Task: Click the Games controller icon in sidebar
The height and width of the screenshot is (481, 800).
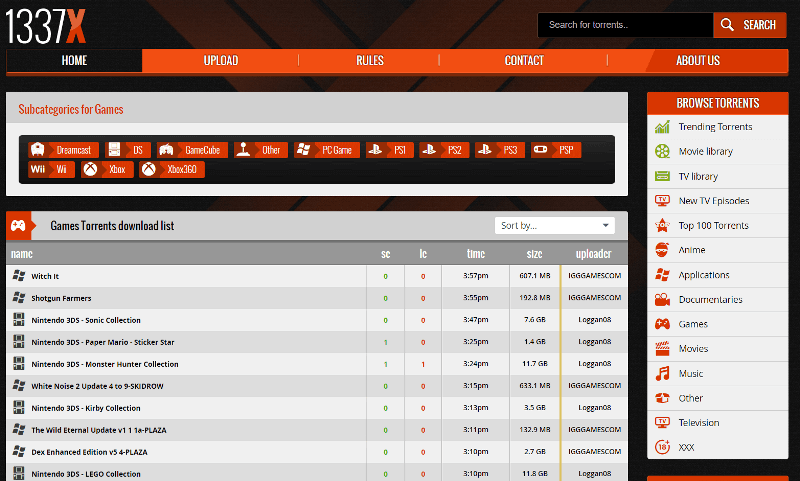Action: (x=662, y=324)
